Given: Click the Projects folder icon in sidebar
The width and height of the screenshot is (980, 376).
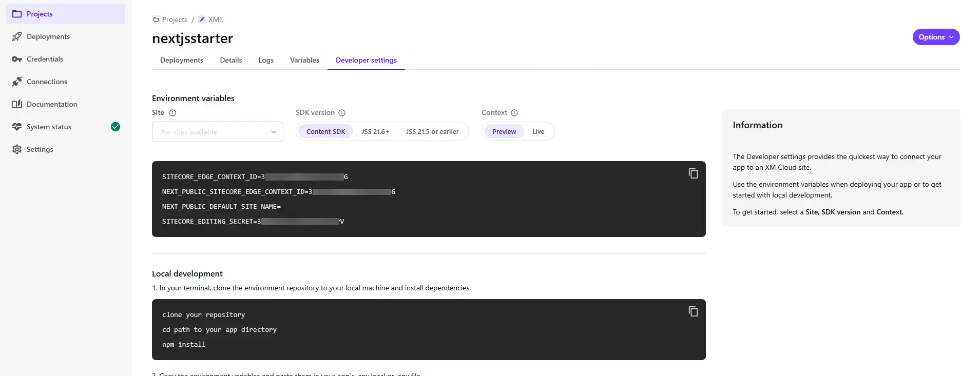Looking at the screenshot, I should pos(17,14).
